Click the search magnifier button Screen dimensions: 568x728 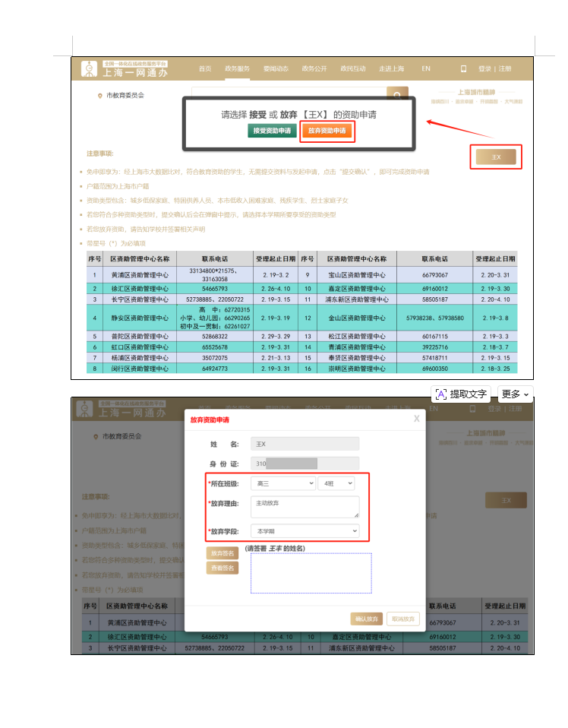(397, 94)
